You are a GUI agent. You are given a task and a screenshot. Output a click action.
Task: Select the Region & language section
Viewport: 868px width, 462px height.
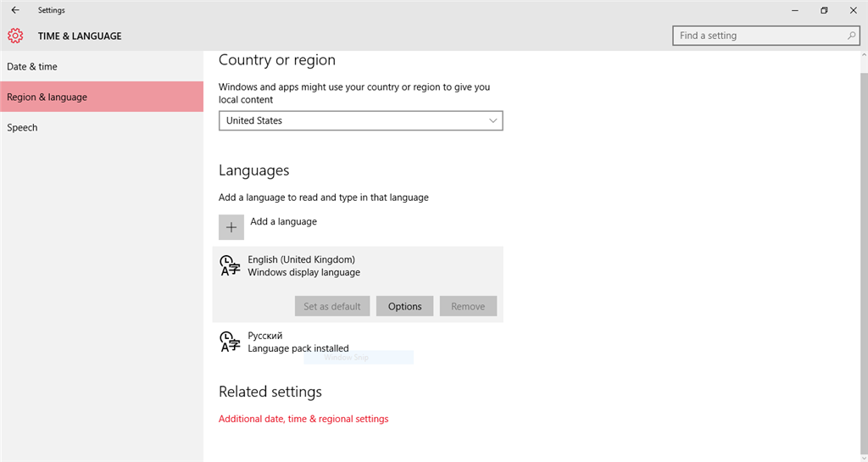pos(102,97)
